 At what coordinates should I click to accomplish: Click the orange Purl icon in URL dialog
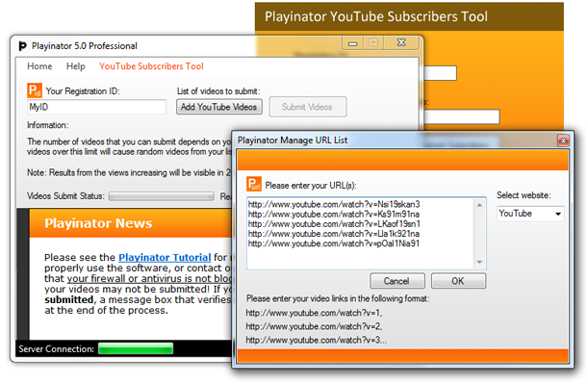254,184
